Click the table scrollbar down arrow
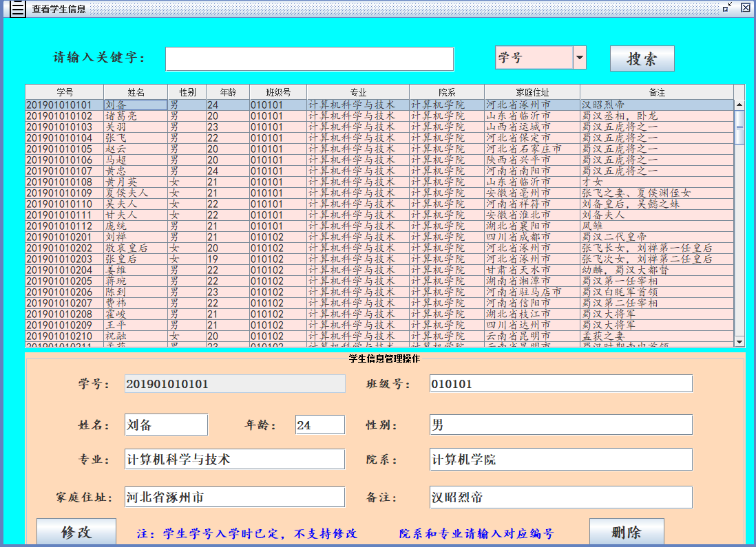Image resolution: width=756 pixels, height=547 pixels. pyautogui.click(x=739, y=342)
